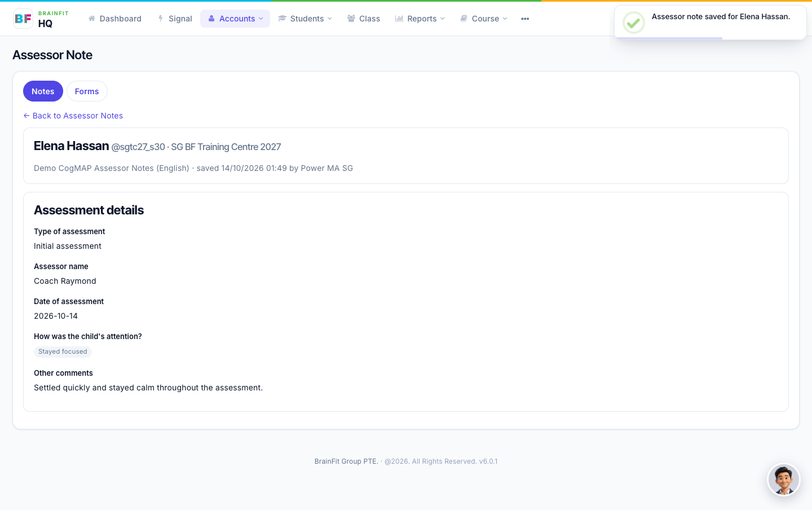Screen dimensions: 812x510
Task: Click the Accounts person icon
Action: 211,19
